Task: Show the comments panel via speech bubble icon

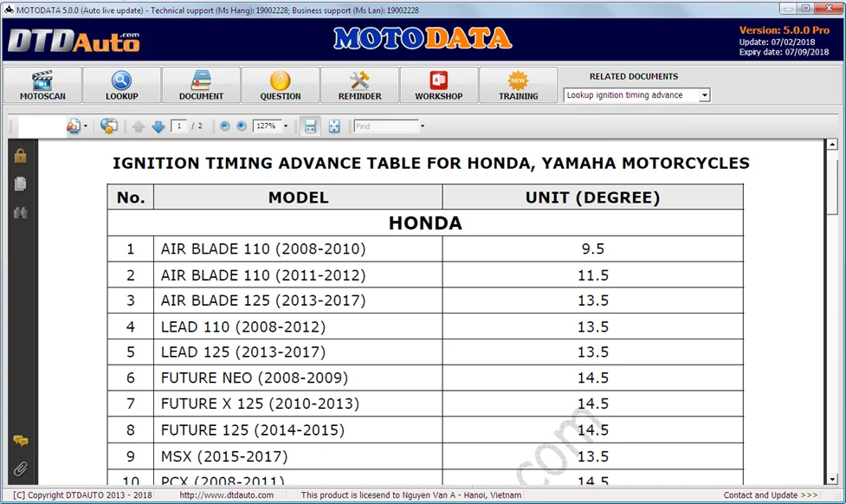Action: point(21,440)
